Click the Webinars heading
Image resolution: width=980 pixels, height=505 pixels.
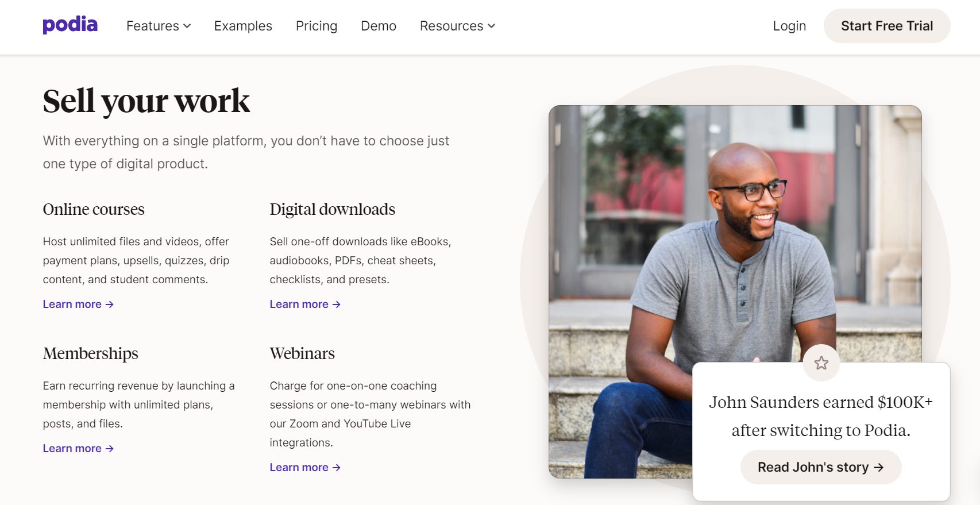click(302, 353)
